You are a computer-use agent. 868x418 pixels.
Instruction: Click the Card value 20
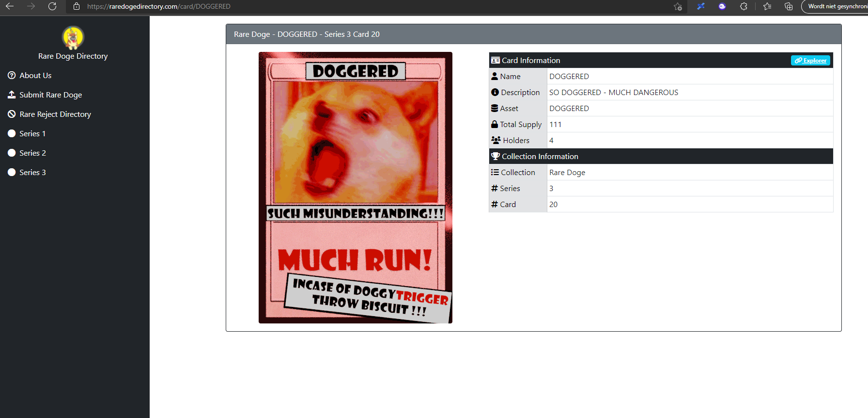tap(554, 204)
